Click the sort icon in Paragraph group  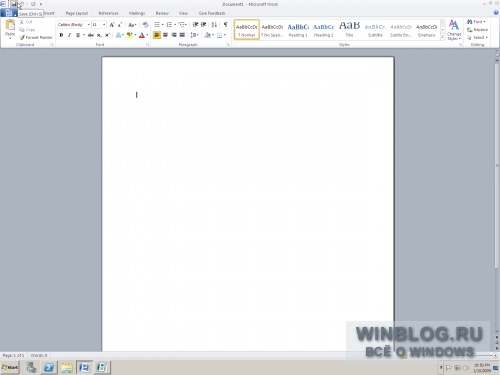[x=214, y=25]
